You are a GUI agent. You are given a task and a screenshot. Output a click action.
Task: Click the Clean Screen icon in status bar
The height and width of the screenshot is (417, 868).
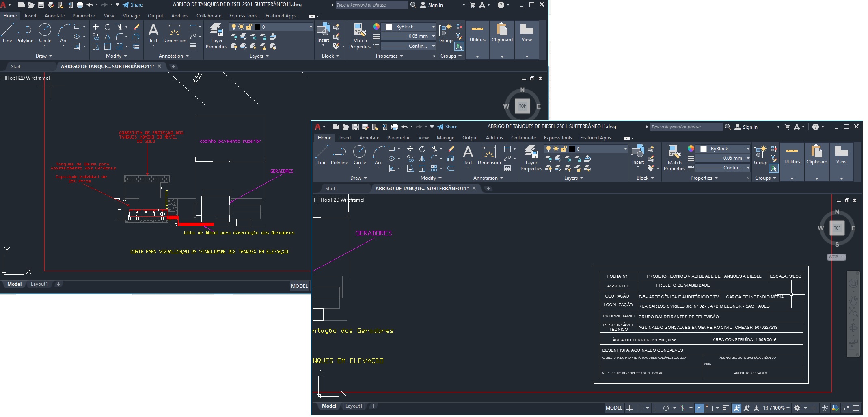coord(846,408)
